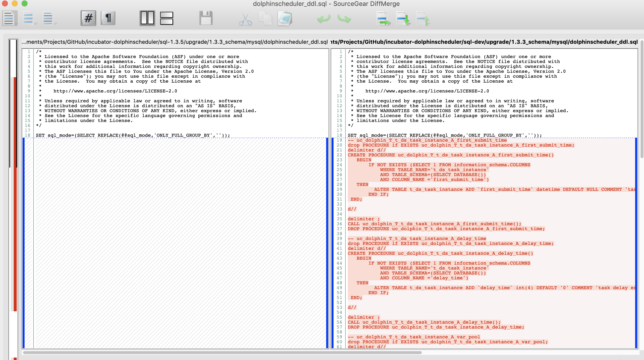The width and height of the screenshot is (644, 360).
Task: Click the Copy icon in toolbar
Action: (x=265, y=18)
